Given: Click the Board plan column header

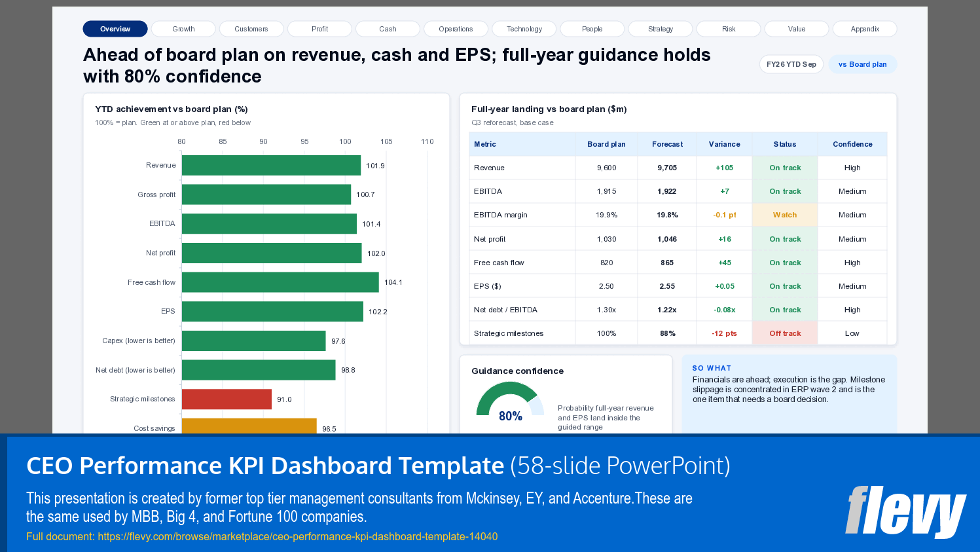Looking at the screenshot, I should [606, 144].
